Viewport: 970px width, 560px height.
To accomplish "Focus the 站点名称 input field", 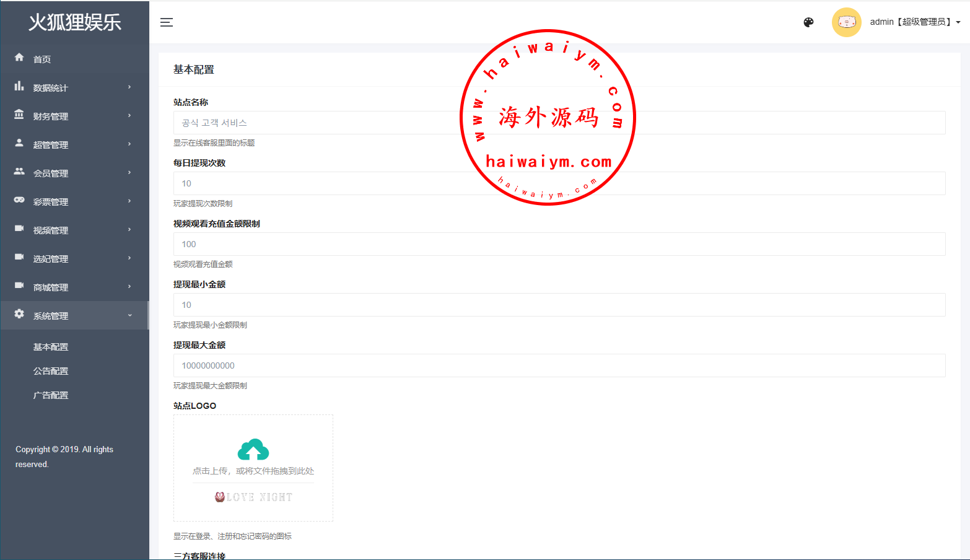I will click(x=559, y=123).
